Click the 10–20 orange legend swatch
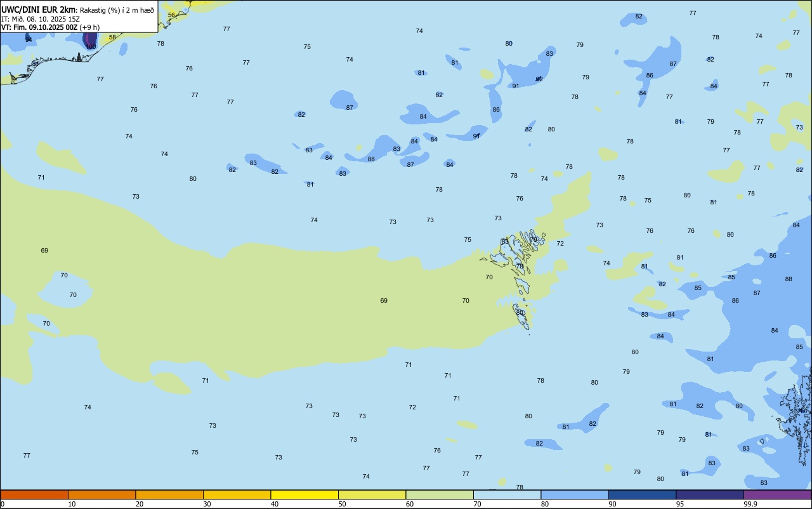The image size is (812, 509). tap(101, 494)
